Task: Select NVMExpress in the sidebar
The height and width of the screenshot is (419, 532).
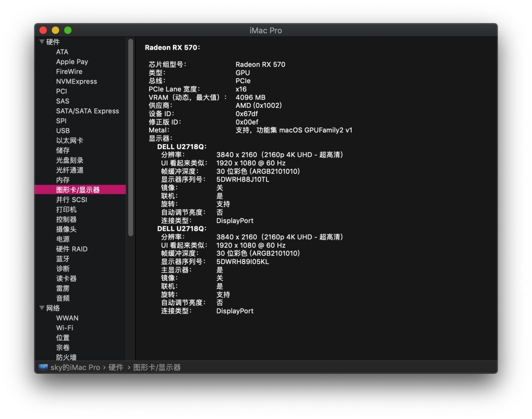Action: tap(76, 81)
